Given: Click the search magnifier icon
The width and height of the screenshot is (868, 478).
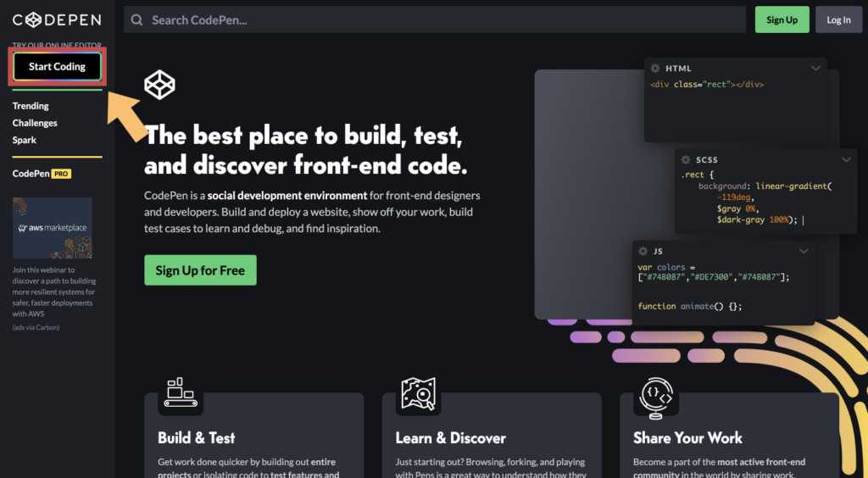Looking at the screenshot, I should tap(136, 20).
